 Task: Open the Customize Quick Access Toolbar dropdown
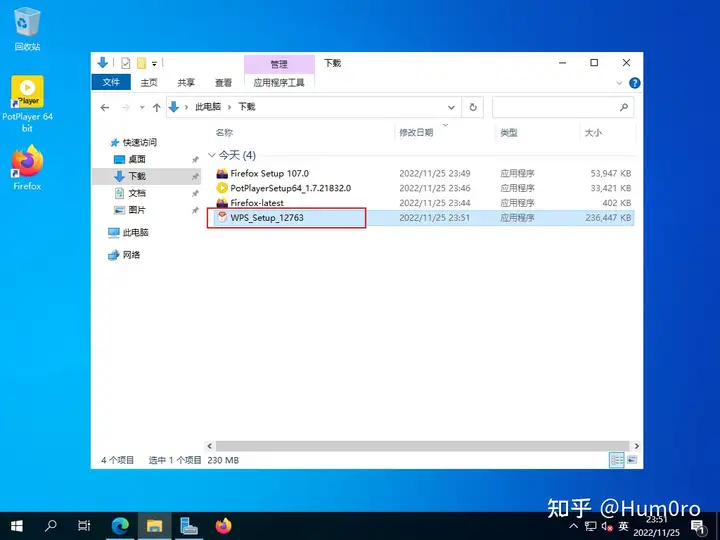[x=154, y=63]
